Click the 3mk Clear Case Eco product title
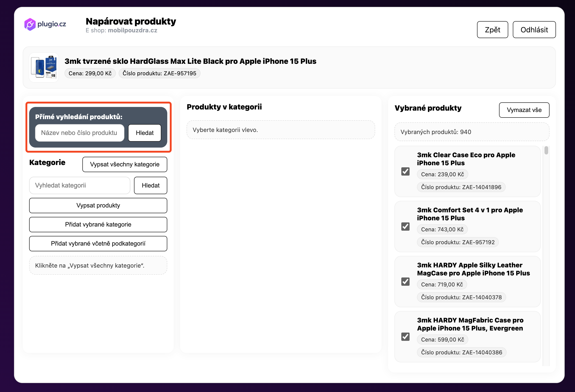This screenshot has height=392, width=575. coord(466,159)
